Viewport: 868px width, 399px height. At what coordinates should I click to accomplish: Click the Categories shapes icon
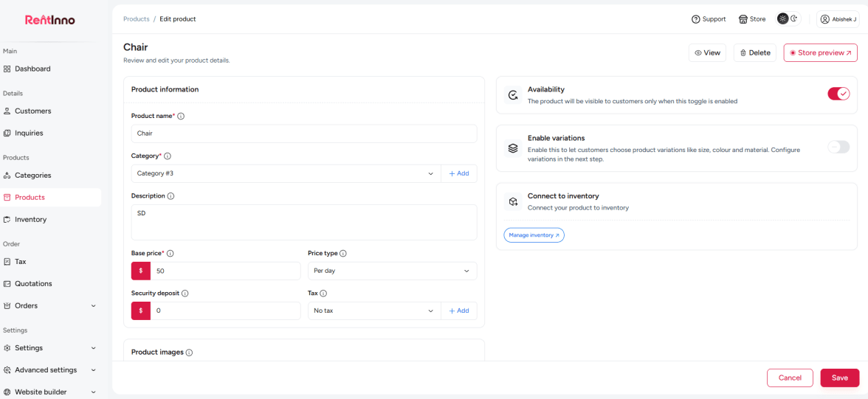tap(7, 176)
